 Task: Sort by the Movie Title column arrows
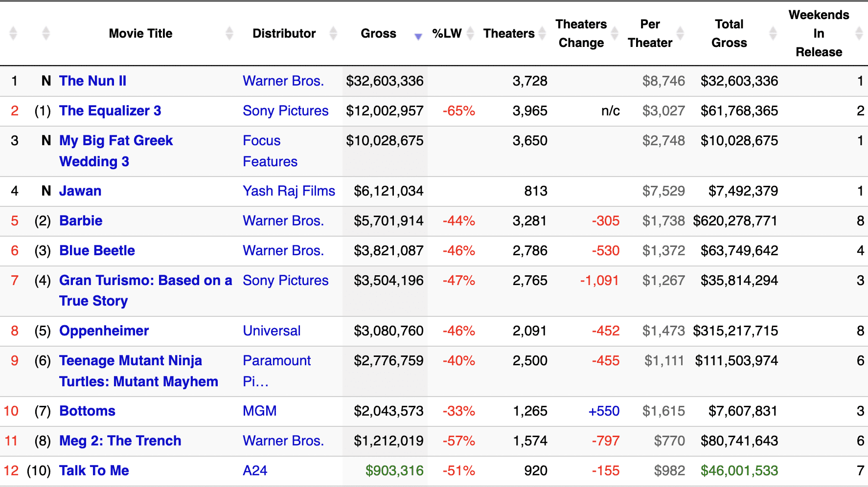(229, 33)
